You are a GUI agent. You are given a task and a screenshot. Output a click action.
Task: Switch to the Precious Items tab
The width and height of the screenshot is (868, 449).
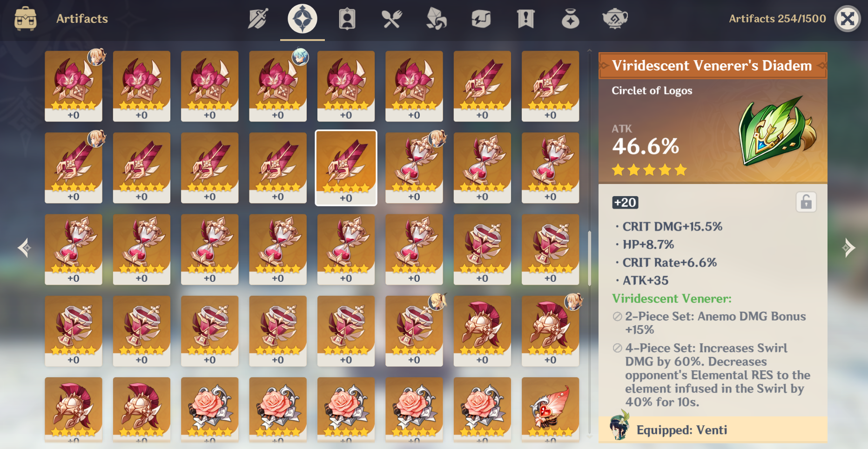point(571,19)
